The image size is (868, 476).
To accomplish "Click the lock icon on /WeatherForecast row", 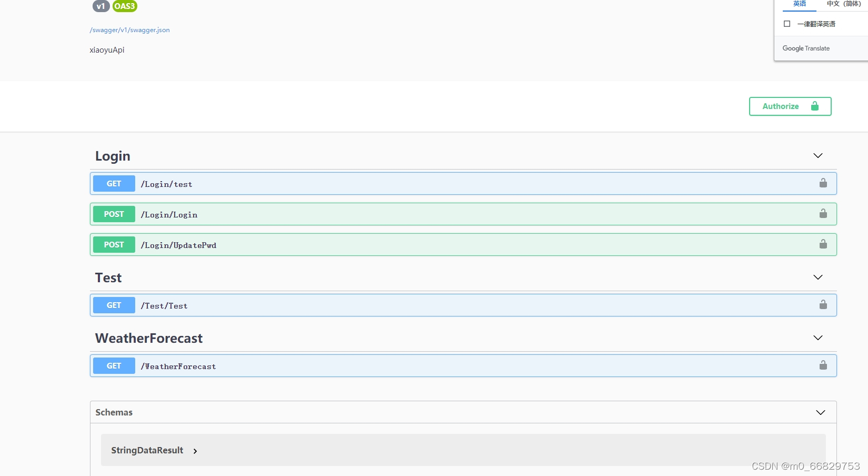I will [823, 365].
